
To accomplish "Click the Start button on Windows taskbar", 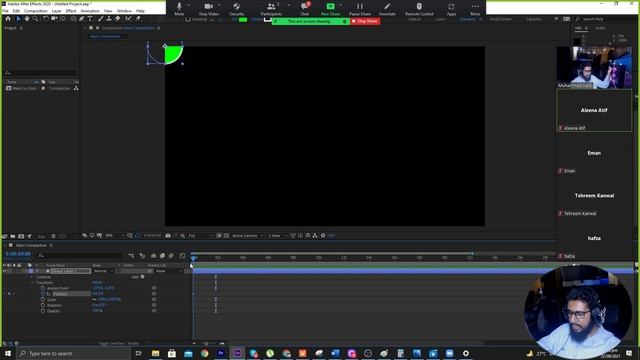I will 7,353.
